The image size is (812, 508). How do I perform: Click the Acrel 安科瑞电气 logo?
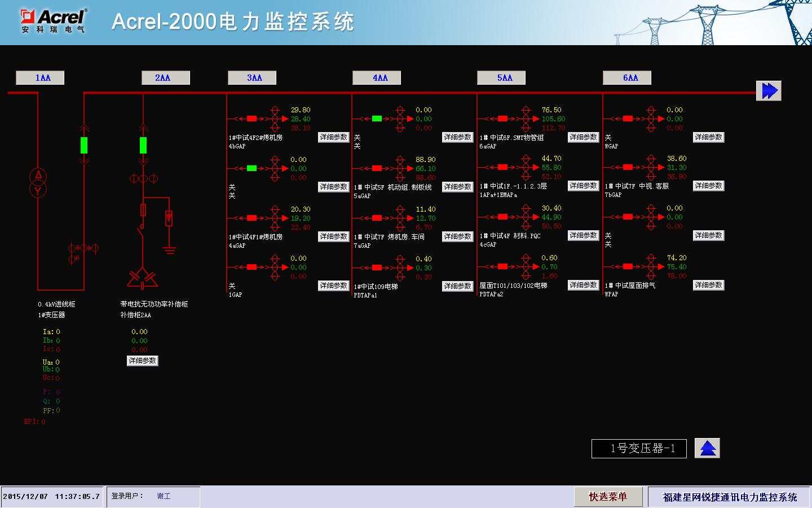tap(54, 21)
